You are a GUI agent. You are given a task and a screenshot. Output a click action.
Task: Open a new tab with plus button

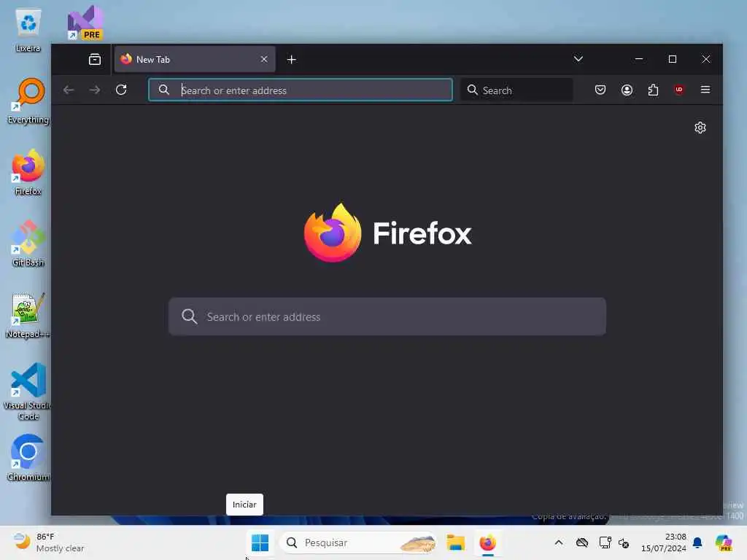coord(292,60)
